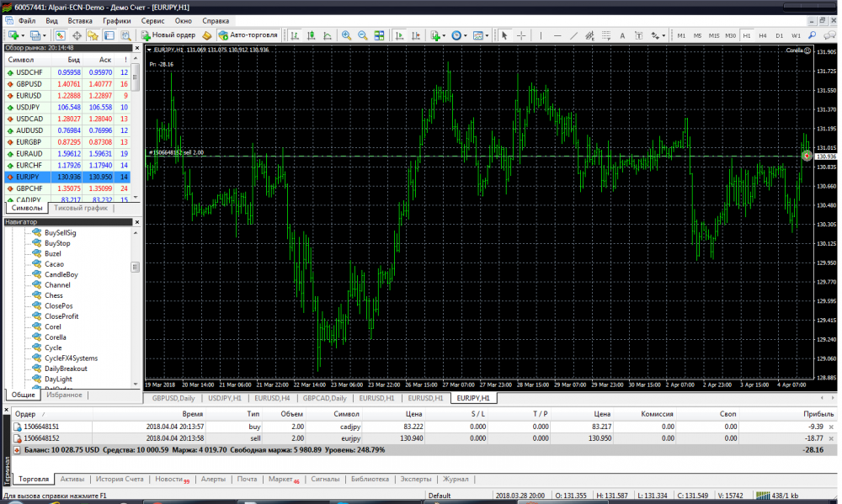Toggle the Market Watch window icon
The image size is (842, 504).
pyautogui.click(x=60, y=35)
